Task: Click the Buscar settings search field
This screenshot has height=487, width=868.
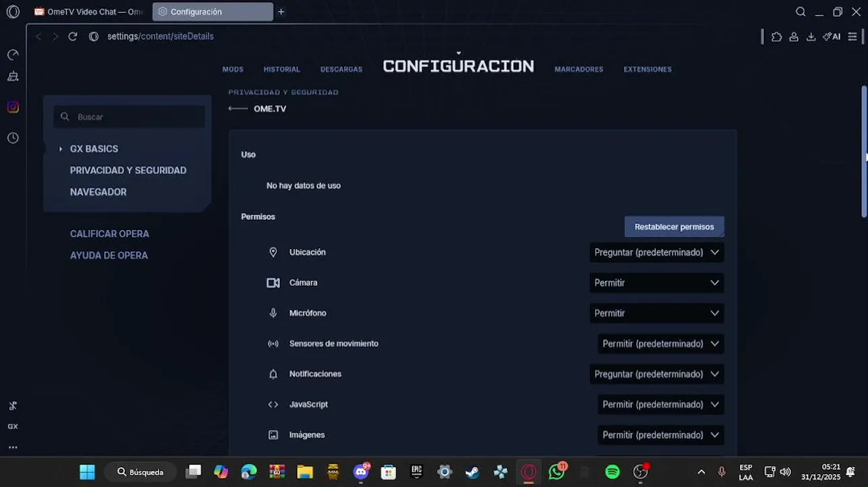Action: (x=129, y=117)
